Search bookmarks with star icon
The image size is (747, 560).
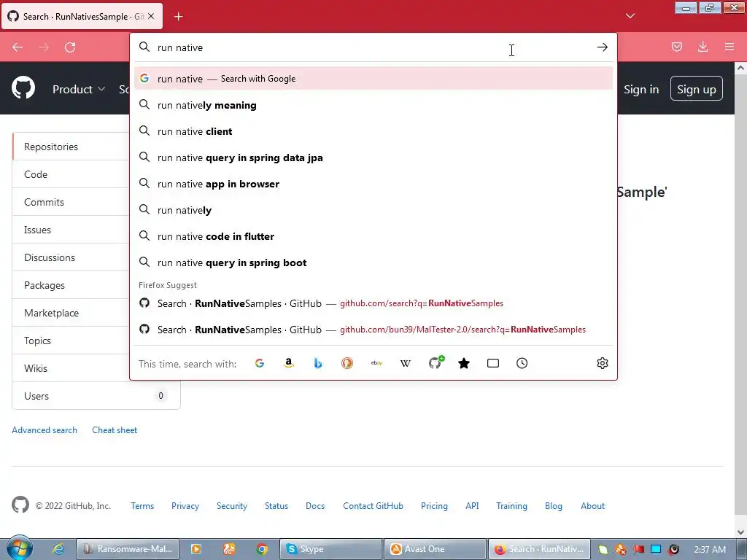(x=464, y=363)
